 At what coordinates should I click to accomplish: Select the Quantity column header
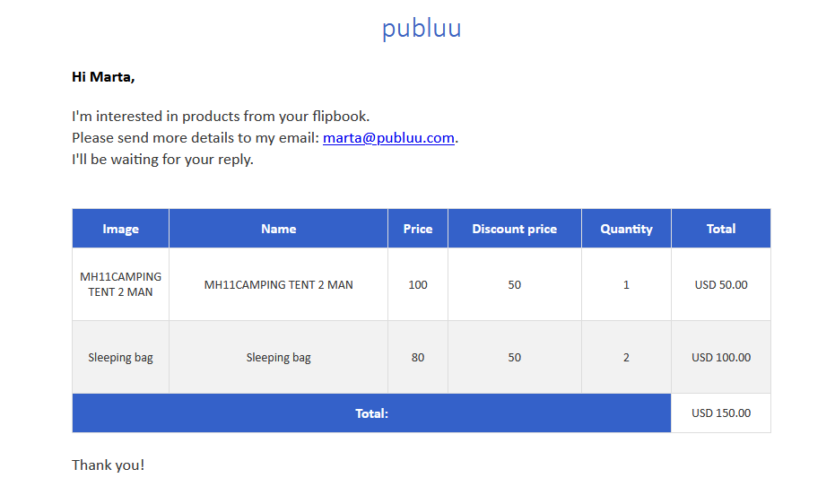[x=626, y=229]
